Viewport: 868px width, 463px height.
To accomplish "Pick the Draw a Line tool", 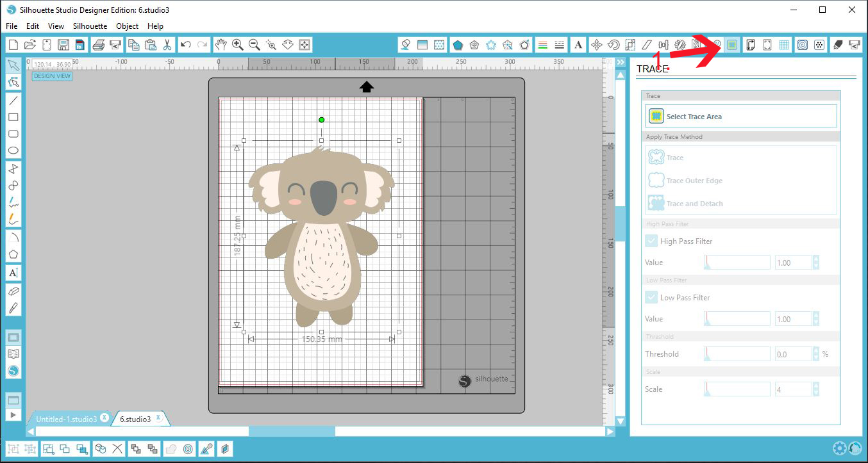I will [x=13, y=101].
